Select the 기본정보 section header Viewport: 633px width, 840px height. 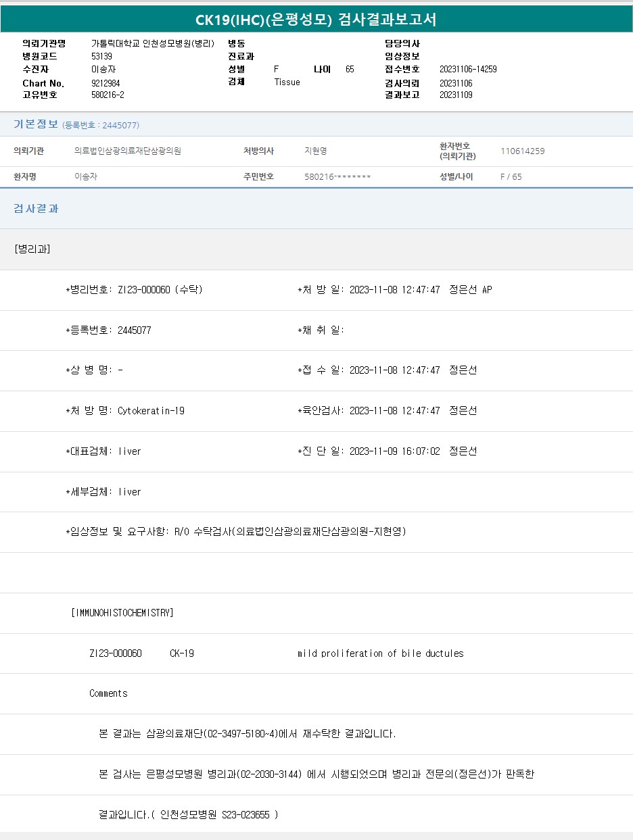(x=36, y=124)
